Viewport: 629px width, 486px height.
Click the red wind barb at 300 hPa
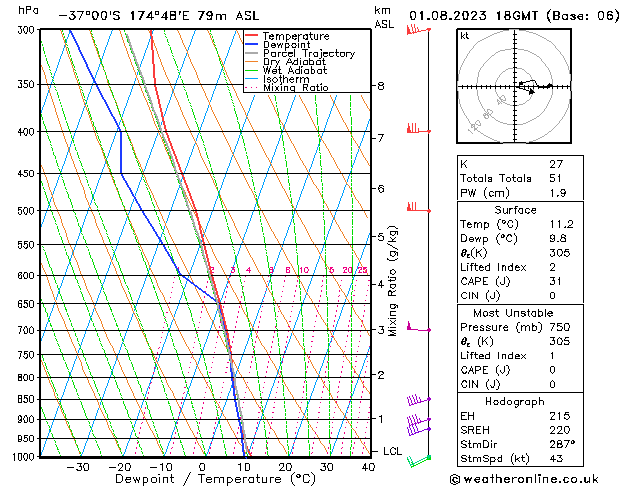[418, 30]
